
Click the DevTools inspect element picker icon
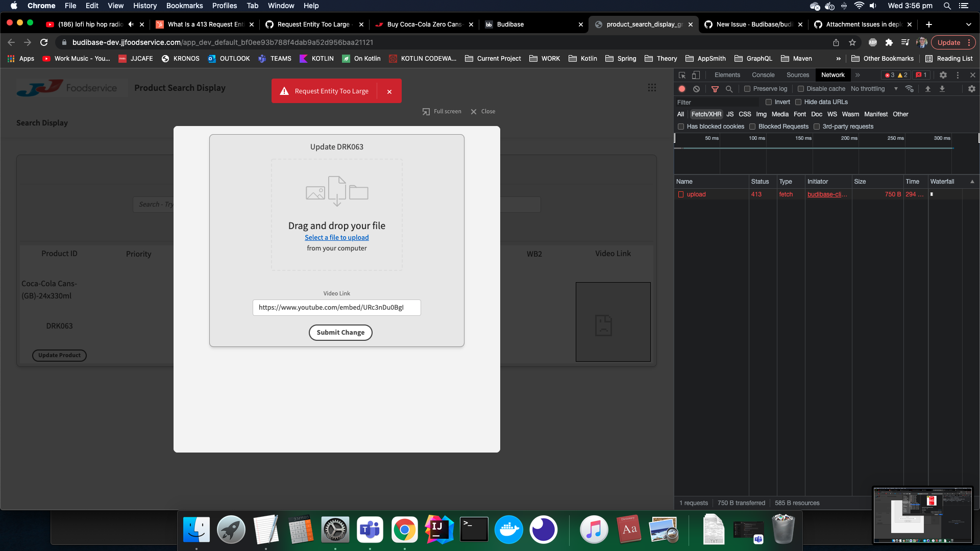point(682,75)
